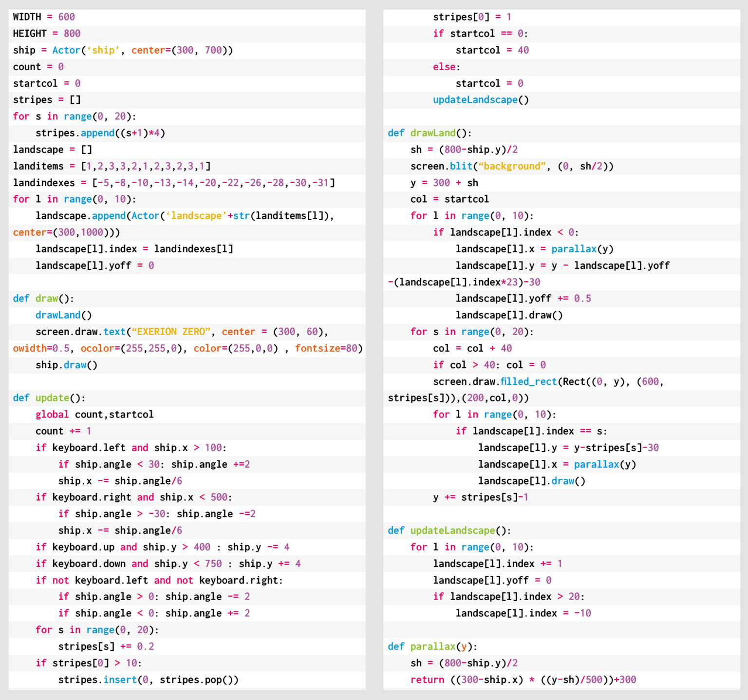Click the HEIGHT = 800 code line
The width and height of the screenshot is (748, 700).
[x=47, y=34]
